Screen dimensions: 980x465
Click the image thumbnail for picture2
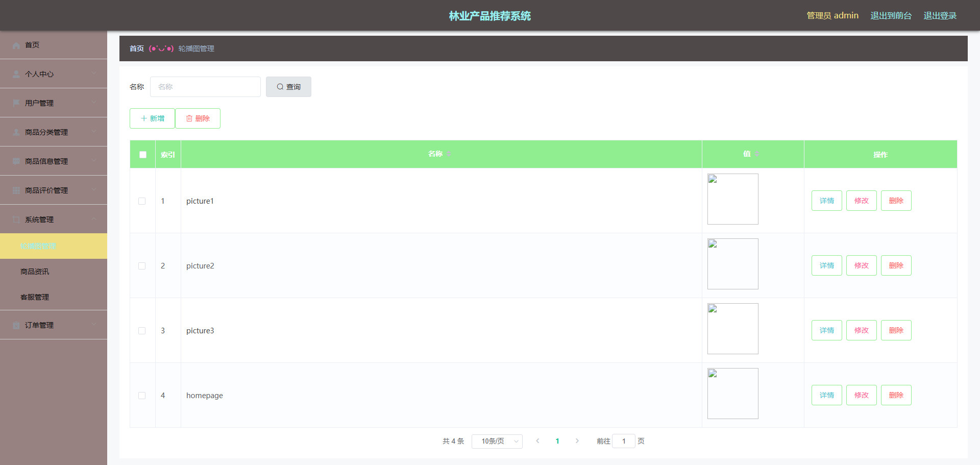click(x=733, y=264)
